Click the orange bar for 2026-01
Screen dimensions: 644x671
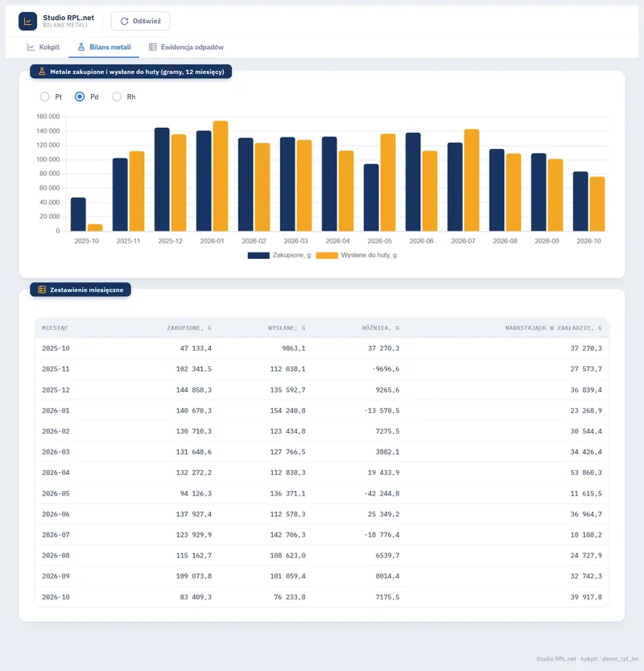[x=221, y=176]
